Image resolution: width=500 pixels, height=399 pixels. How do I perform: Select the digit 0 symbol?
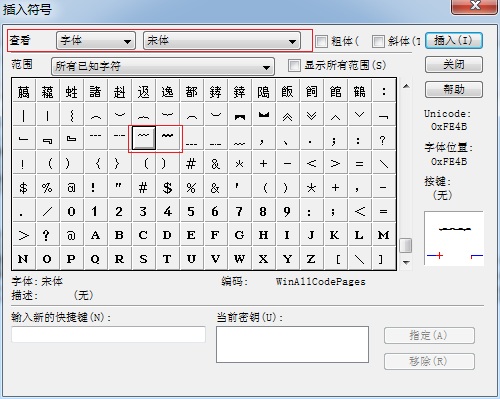[71, 211]
